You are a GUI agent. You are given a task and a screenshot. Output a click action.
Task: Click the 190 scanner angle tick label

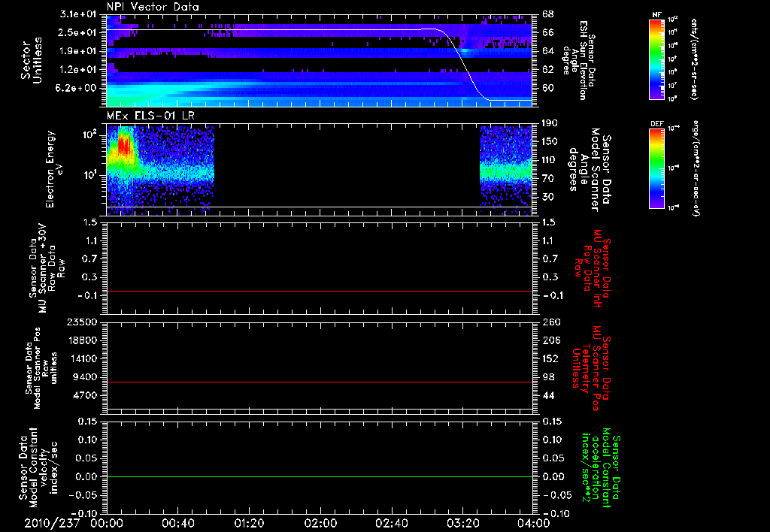[550, 123]
